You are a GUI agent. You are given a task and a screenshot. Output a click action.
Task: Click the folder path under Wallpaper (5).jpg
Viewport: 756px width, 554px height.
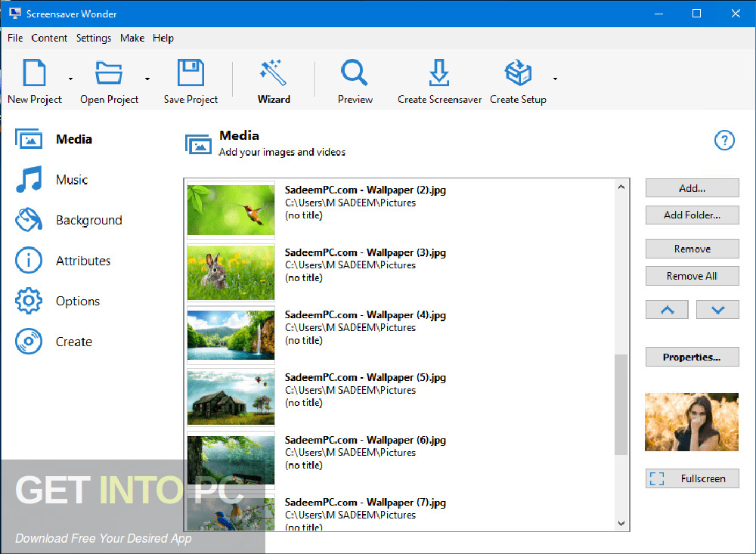350,390
